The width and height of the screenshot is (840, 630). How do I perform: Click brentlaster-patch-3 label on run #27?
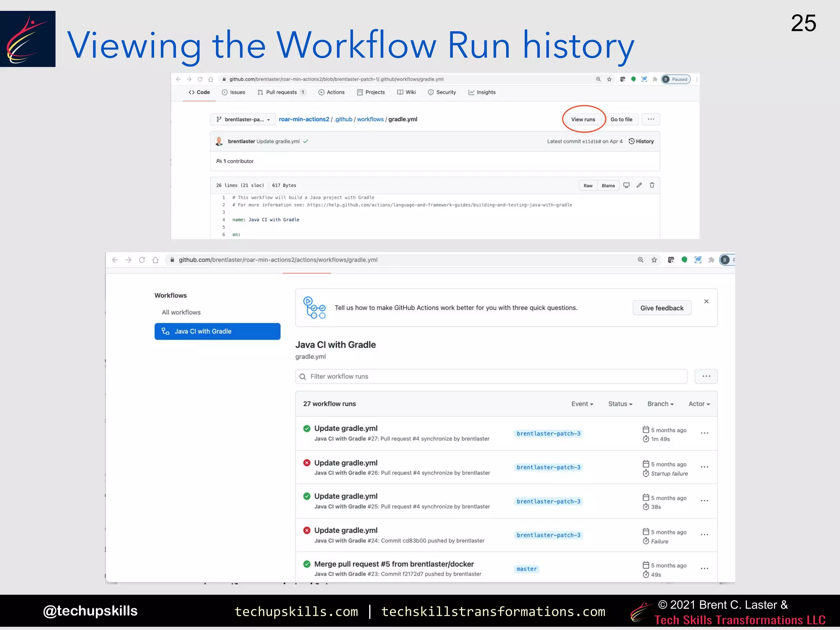coord(548,434)
